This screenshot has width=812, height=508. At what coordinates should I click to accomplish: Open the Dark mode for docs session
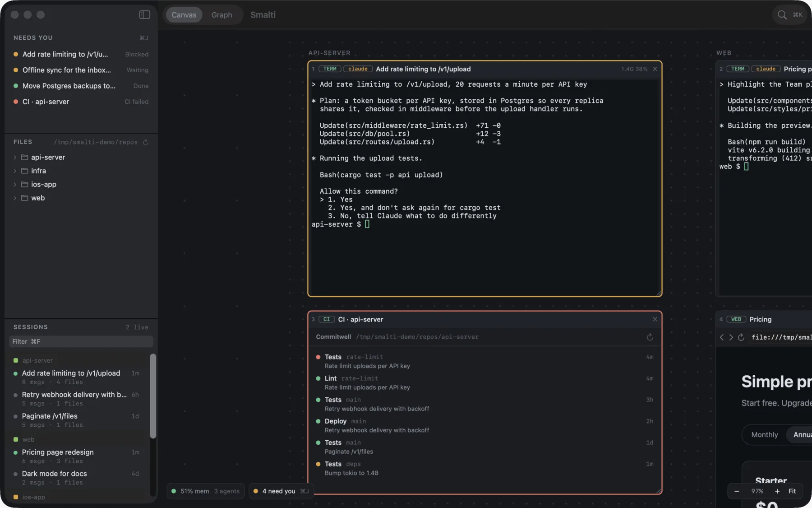point(77,478)
